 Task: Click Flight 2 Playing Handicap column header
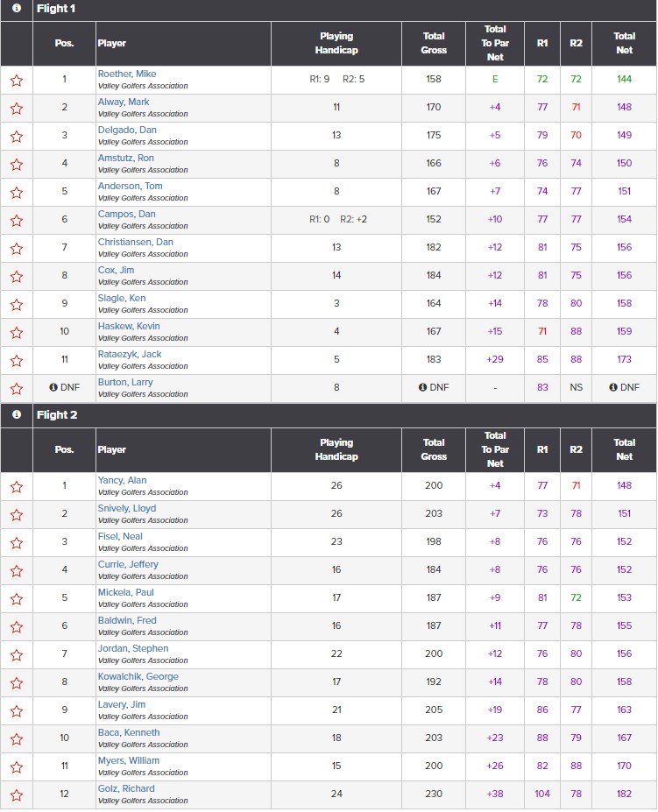click(336, 449)
